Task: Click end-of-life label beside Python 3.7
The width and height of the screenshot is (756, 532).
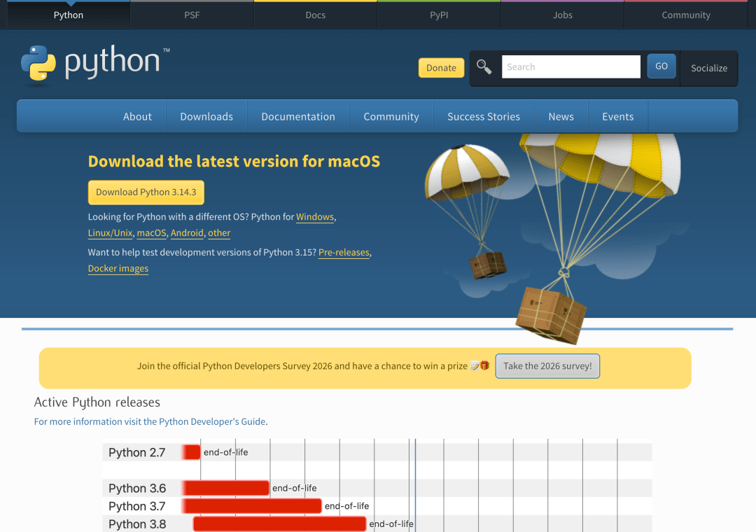Action: click(346, 506)
